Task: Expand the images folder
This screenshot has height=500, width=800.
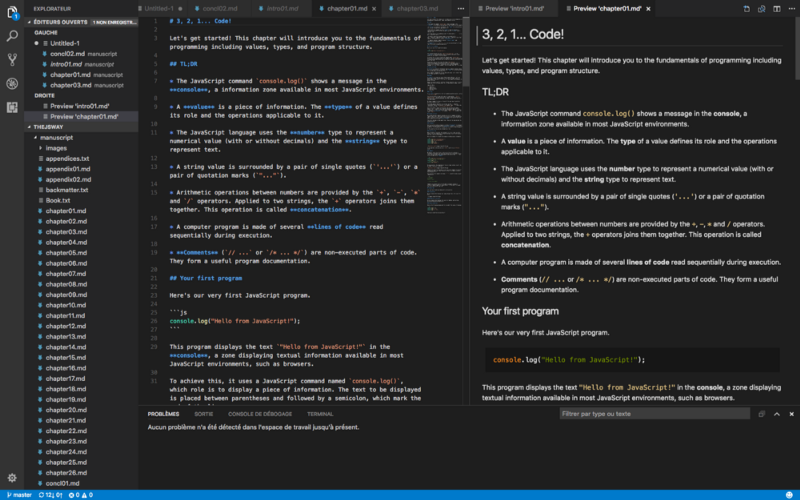Action: (81, 148)
